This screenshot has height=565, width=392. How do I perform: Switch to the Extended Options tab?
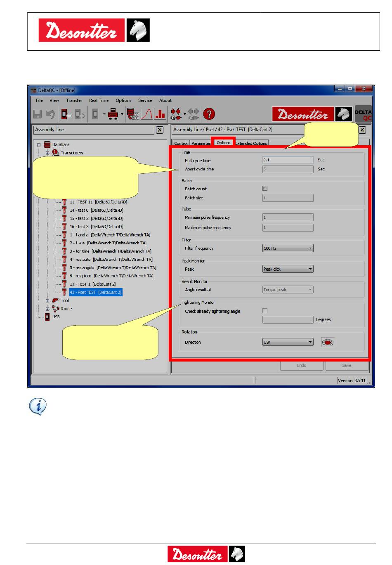(251, 143)
